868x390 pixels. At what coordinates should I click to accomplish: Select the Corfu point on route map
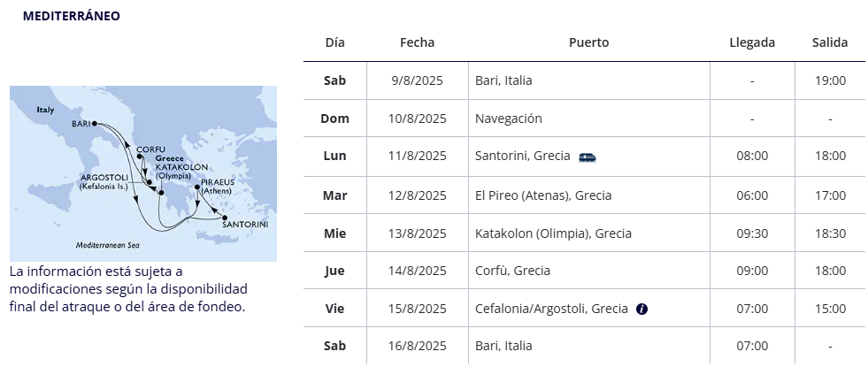pyautogui.click(x=140, y=157)
